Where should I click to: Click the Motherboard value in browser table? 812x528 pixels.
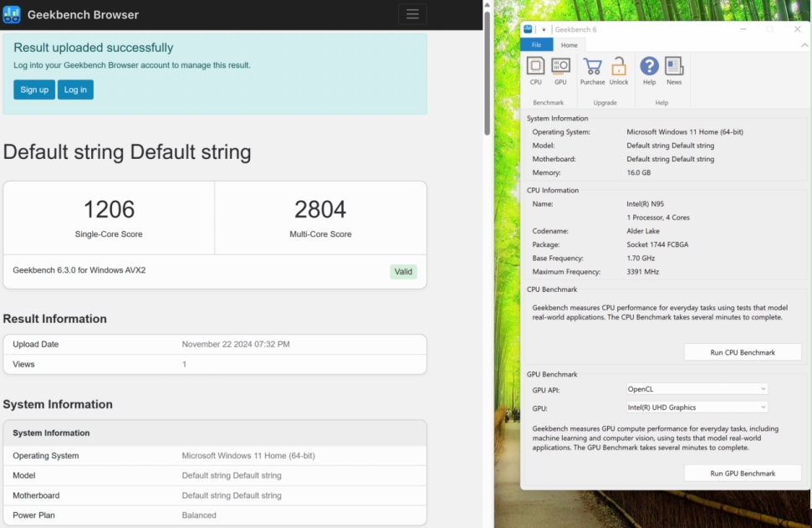[232, 495]
